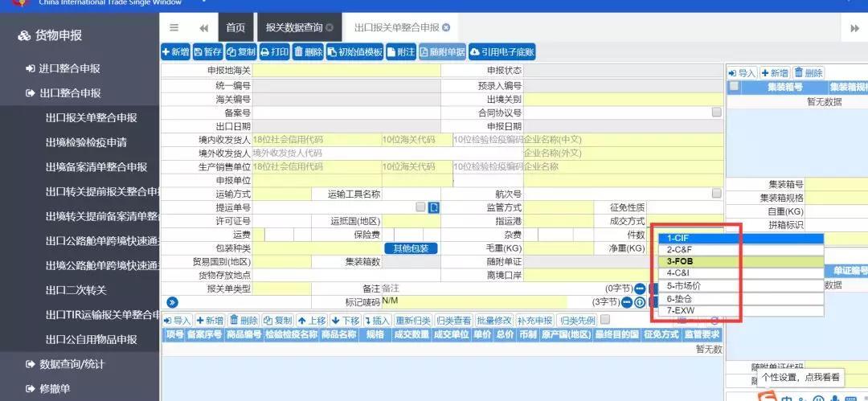Image resolution: width=868 pixels, height=401 pixels.
Task: Click the blue double-chevron expand icon
Action: click(x=172, y=302)
